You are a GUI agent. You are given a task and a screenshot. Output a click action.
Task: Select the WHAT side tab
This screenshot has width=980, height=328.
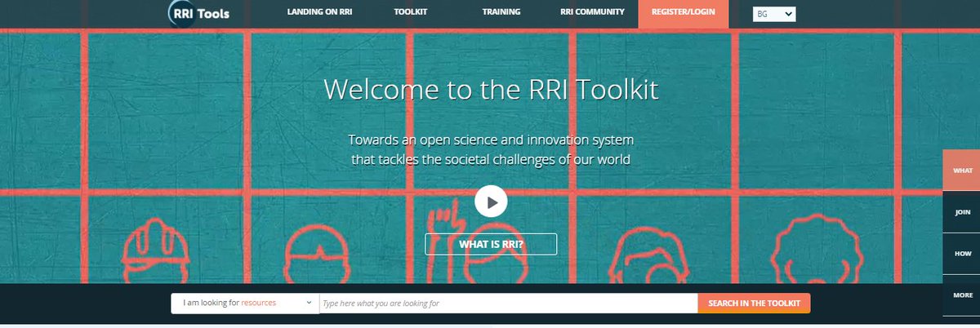click(961, 171)
